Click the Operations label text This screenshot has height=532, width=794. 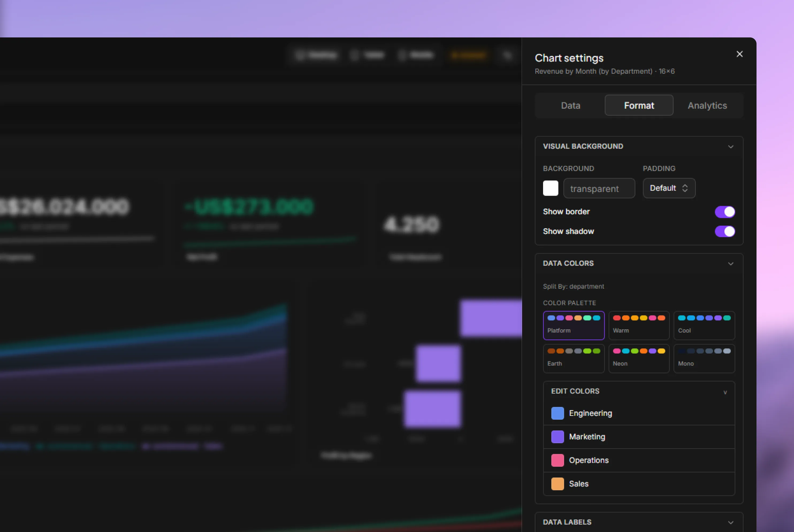point(589,460)
